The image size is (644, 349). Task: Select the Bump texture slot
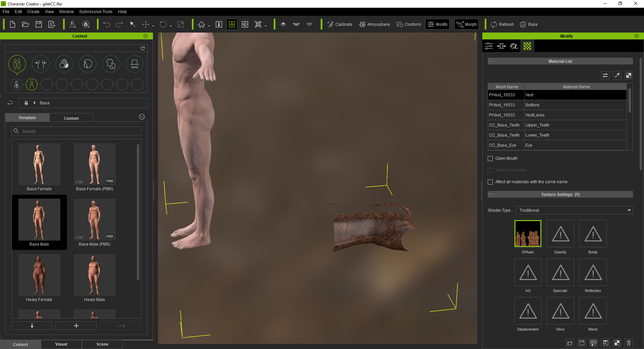click(593, 234)
